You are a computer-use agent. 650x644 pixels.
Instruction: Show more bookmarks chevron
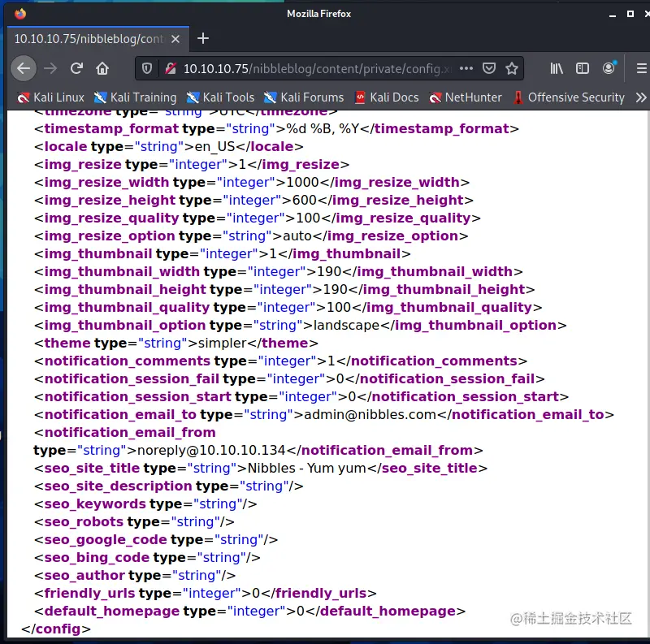tap(641, 97)
